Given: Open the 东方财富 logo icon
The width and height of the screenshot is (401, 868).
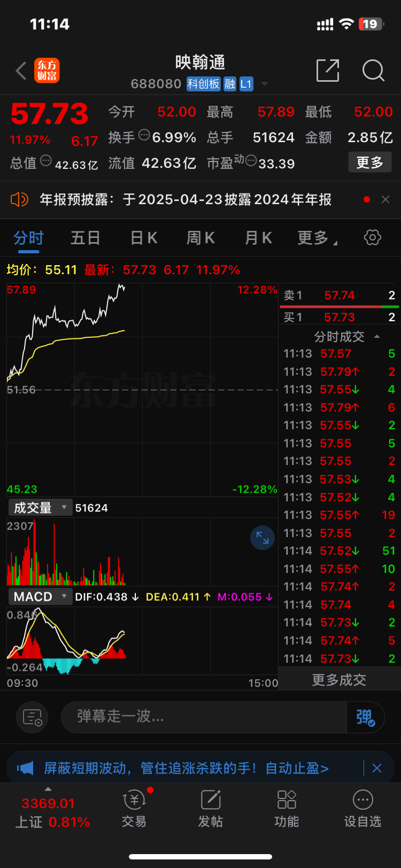Looking at the screenshot, I should 47,71.
